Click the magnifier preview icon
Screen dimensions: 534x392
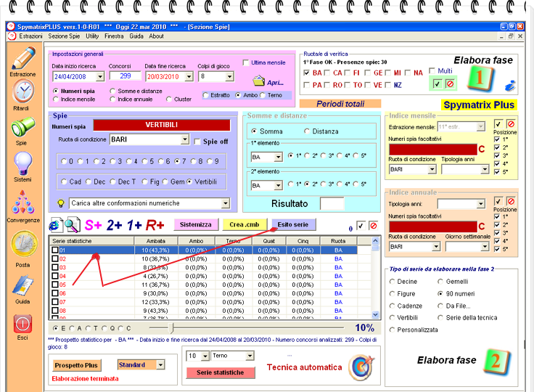point(73,224)
